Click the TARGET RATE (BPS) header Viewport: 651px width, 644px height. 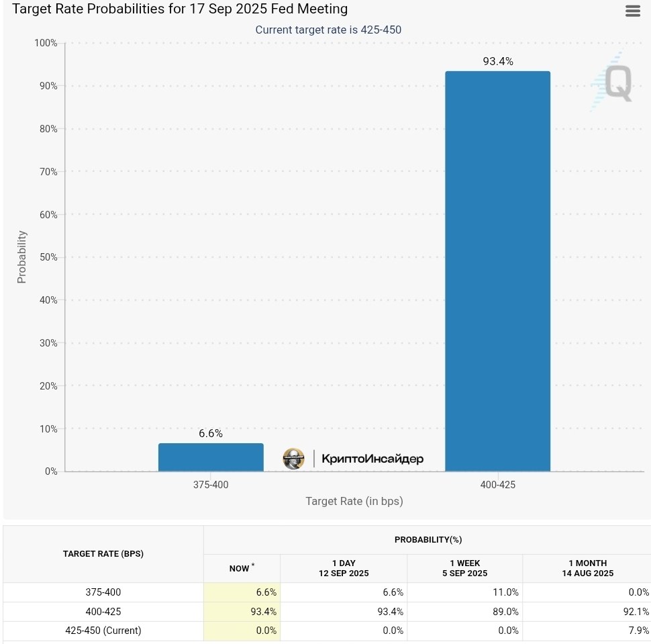point(103,554)
